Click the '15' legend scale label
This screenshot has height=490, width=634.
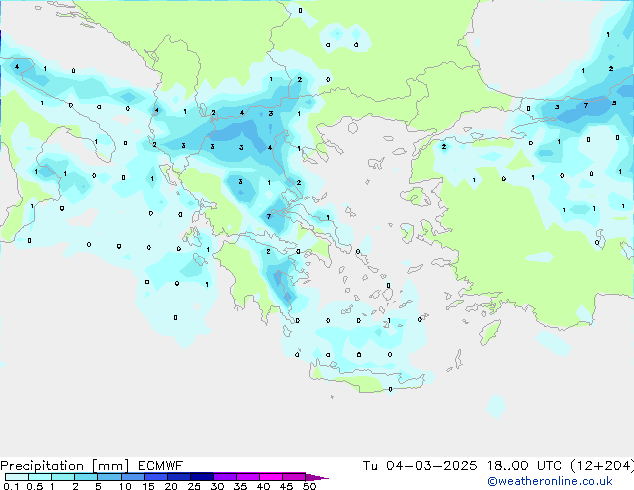(x=148, y=486)
